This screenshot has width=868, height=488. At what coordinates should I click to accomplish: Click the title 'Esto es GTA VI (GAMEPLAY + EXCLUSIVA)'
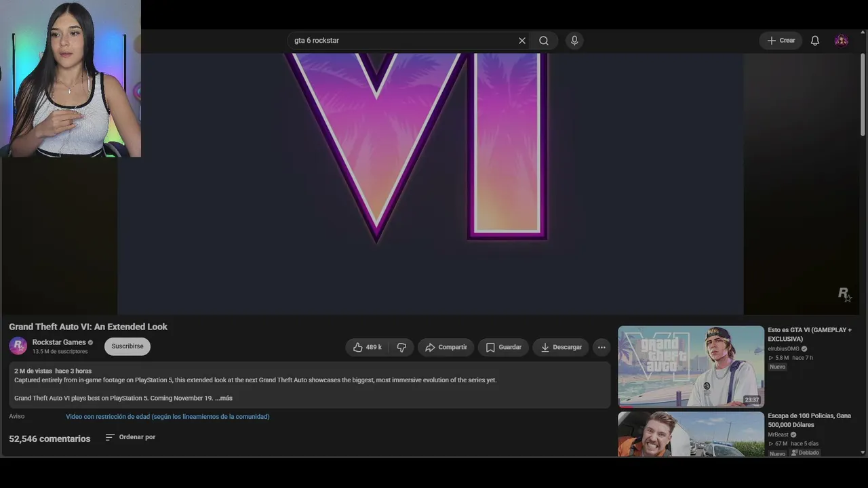click(810, 334)
